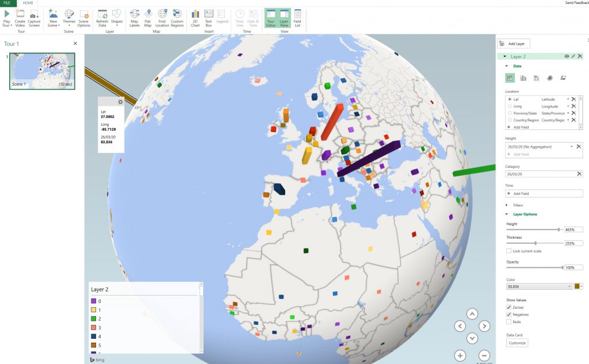This screenshot has width=589, height=364.
Task: Open the Capture Screen tool
Action: coord(34,14)
